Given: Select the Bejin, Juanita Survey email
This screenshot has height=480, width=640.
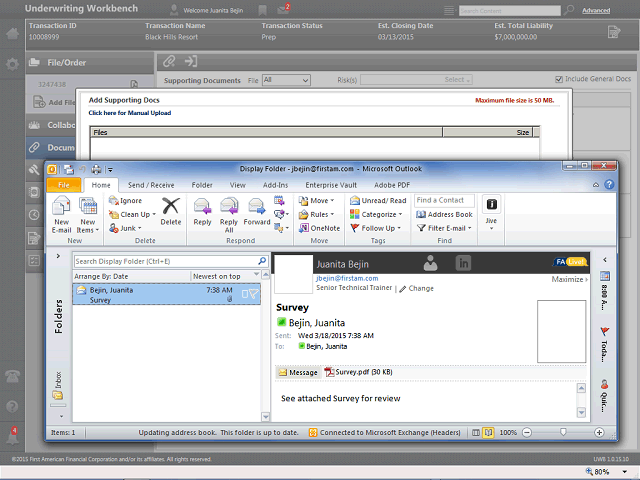Looking at the screenshot, I should click(167, 294).
